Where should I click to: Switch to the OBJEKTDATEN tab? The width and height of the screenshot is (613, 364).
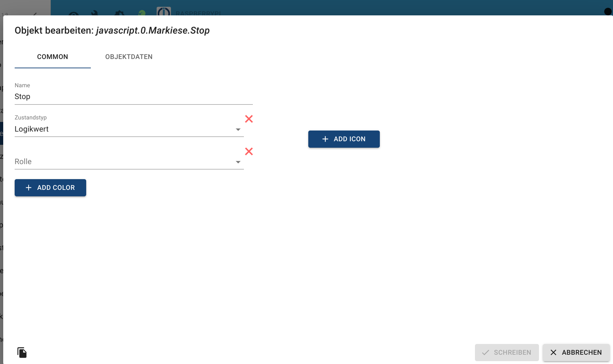129,57
